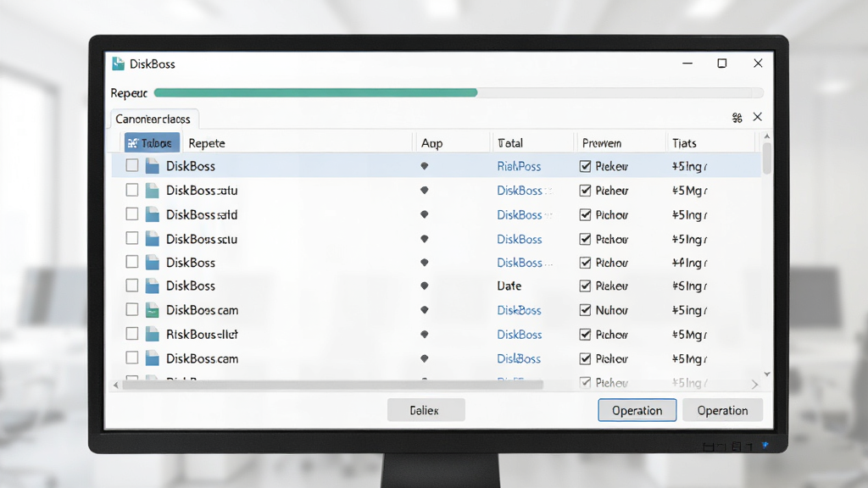Open the DiskBoss link in DiskBoss satu row

[520, 191]
